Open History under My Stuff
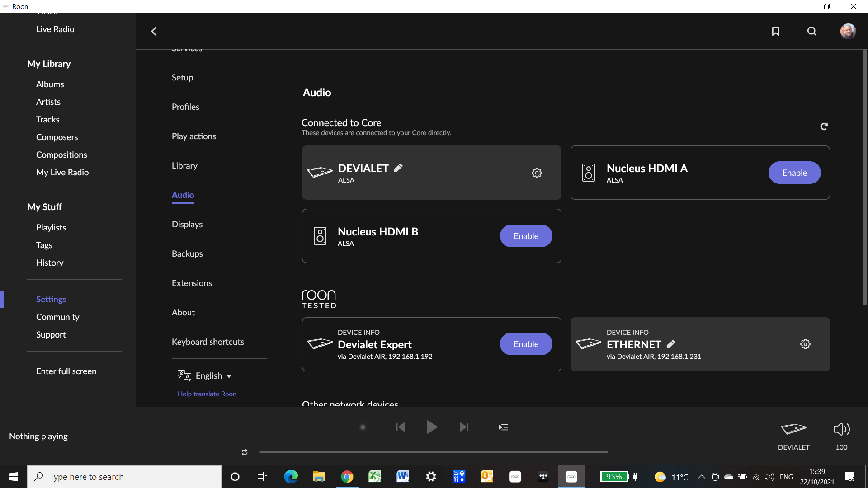This screenshot has height=488, width=868. 50,263
